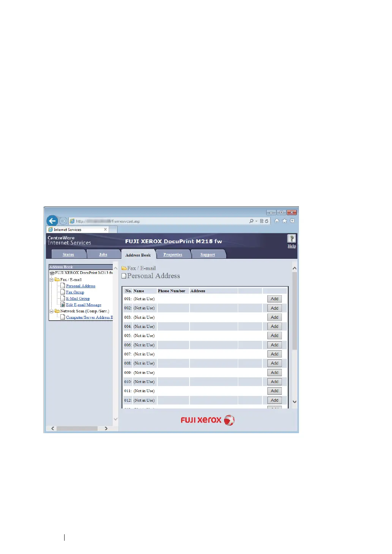Viewport: 392px width, 554px height.
Task: Click the printer icon beside FUJI XEROX DocuPrint
Action: coord(52,273)
